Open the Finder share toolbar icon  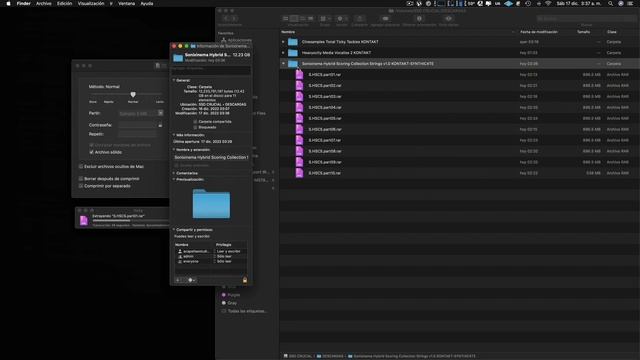(360, 19)
